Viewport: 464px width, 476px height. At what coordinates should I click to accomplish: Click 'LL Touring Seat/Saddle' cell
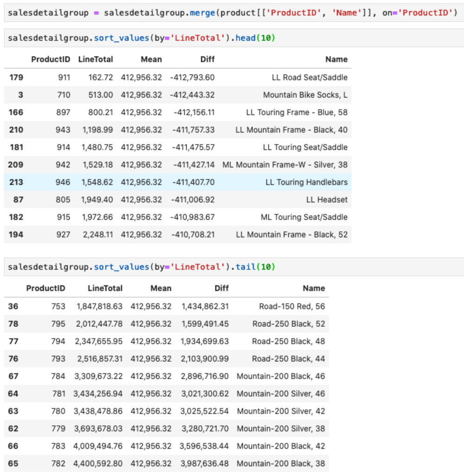[306, 147]
